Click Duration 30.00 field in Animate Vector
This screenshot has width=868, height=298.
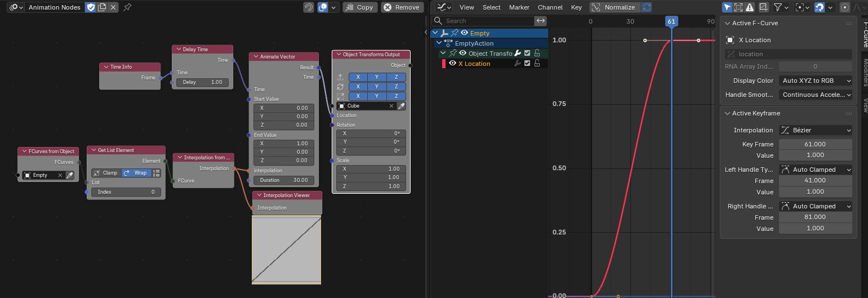pyautogui.click(x=284, y=180)
